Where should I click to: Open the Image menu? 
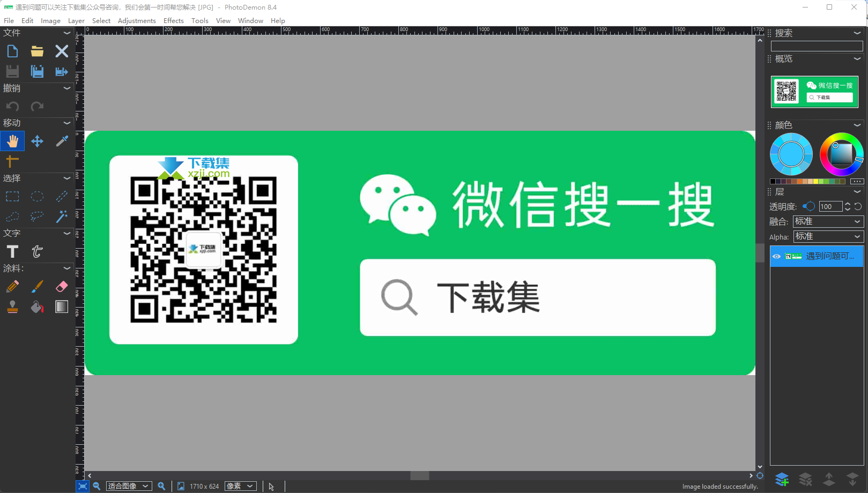50,20
